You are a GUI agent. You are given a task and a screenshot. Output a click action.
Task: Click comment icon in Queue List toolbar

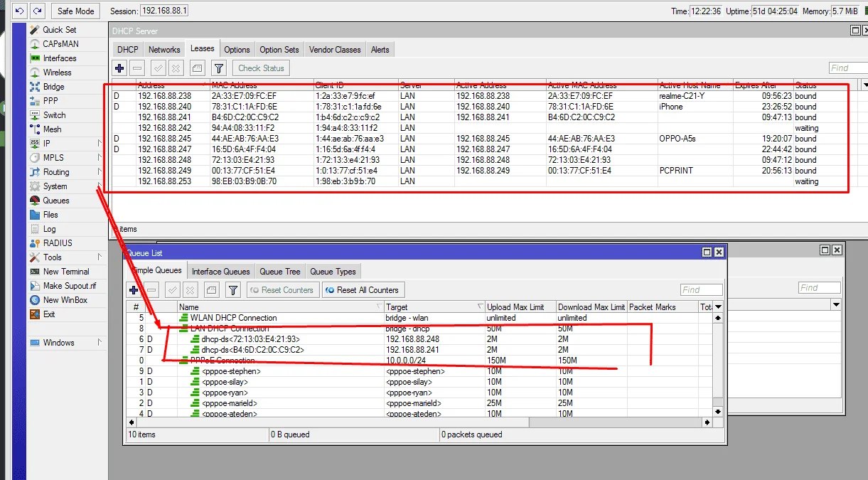tap(211, 289)
